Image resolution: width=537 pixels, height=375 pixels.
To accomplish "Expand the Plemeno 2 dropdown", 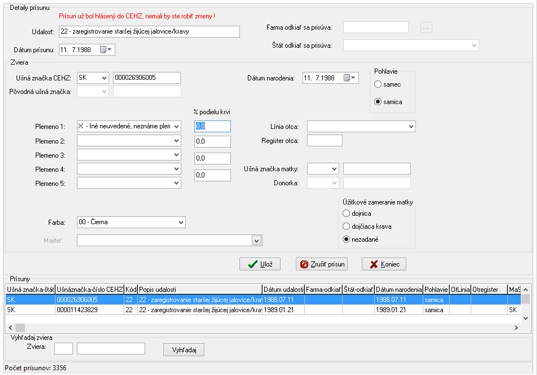I will [x=176, y=141].
